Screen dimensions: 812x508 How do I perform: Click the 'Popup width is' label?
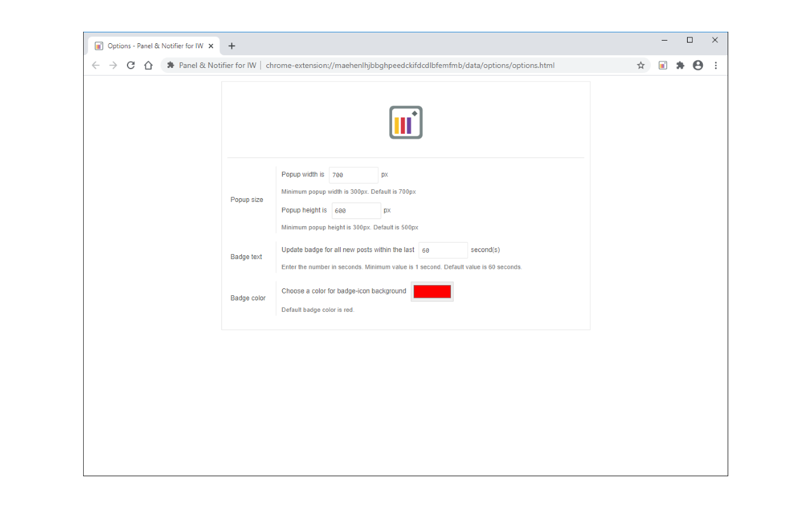pos(303,175)
